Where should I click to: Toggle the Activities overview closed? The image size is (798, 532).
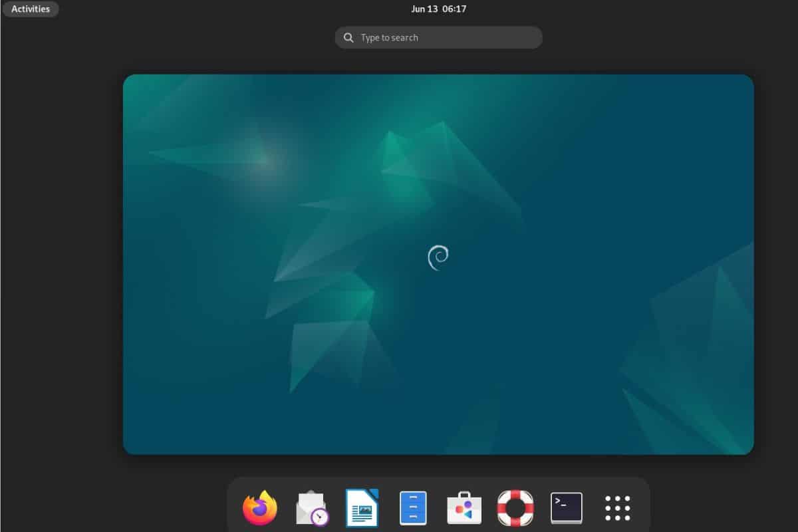[31, 9]
